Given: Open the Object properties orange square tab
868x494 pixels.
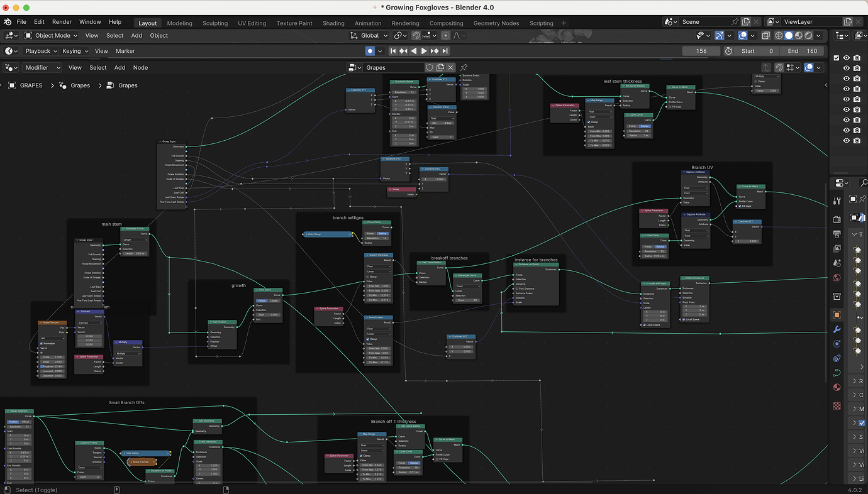Looking at the screenshot, I should (x=837, y=314).
